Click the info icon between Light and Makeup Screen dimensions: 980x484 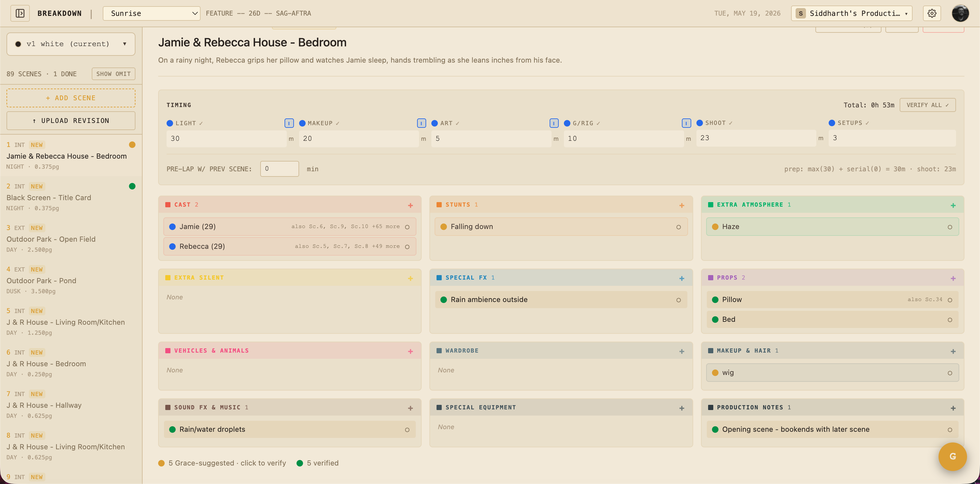click(x=289, y=123)
